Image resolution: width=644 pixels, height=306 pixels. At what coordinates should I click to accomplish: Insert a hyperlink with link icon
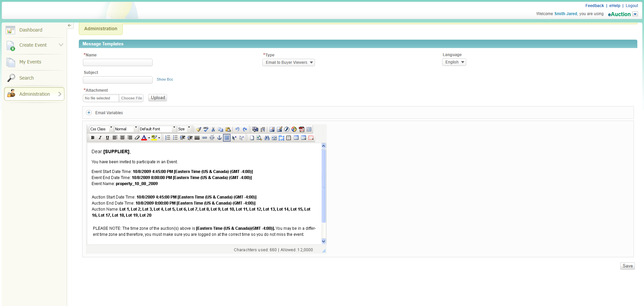click(205, 138)
